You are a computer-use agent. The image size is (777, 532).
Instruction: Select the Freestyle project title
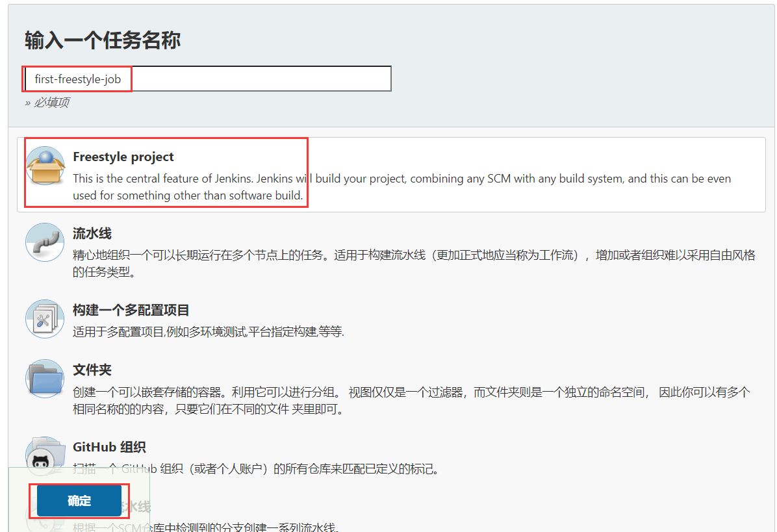point(123,157)
